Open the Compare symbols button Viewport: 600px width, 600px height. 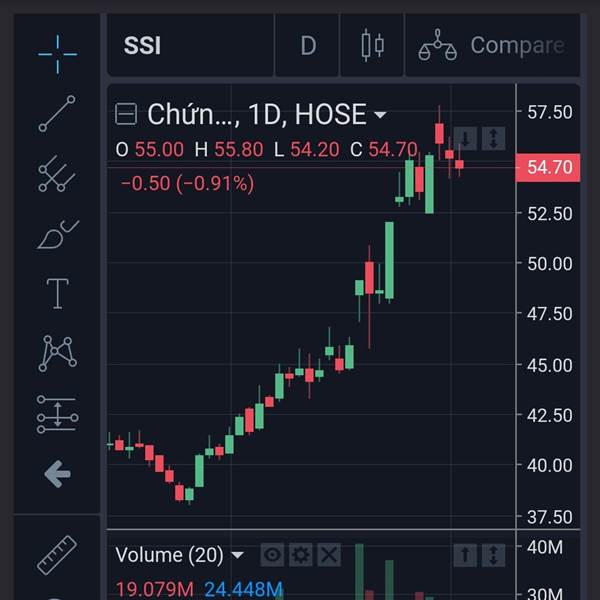coord(492,45)
